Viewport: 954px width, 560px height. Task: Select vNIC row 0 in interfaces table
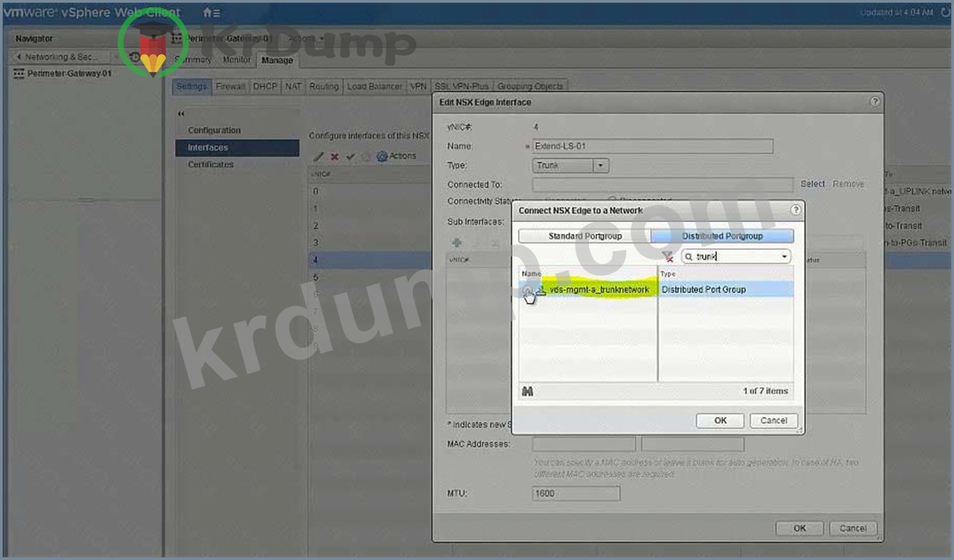[x=370, y=192]
